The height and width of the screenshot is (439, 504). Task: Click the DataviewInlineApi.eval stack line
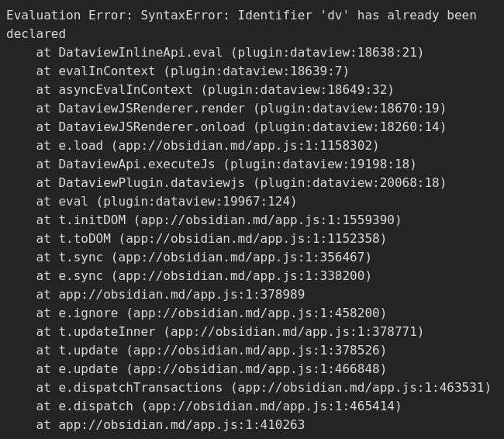[230, 53]
